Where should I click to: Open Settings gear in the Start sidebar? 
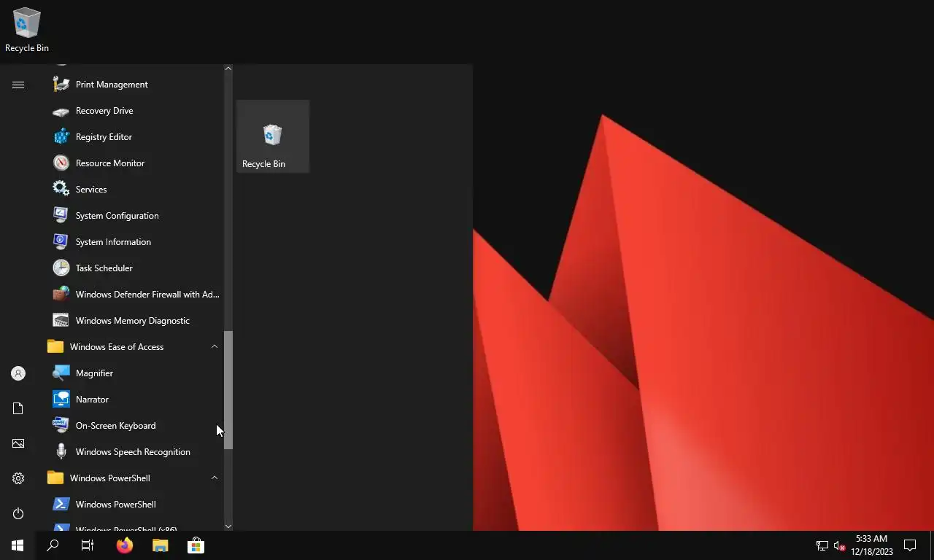(x=18, y=478)
